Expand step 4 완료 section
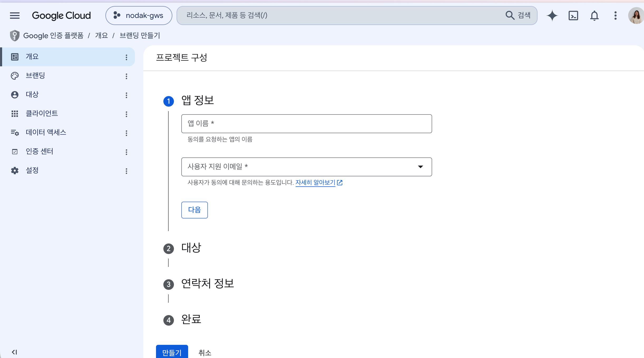This screenshot has width=644, height=358. [191, 320]
